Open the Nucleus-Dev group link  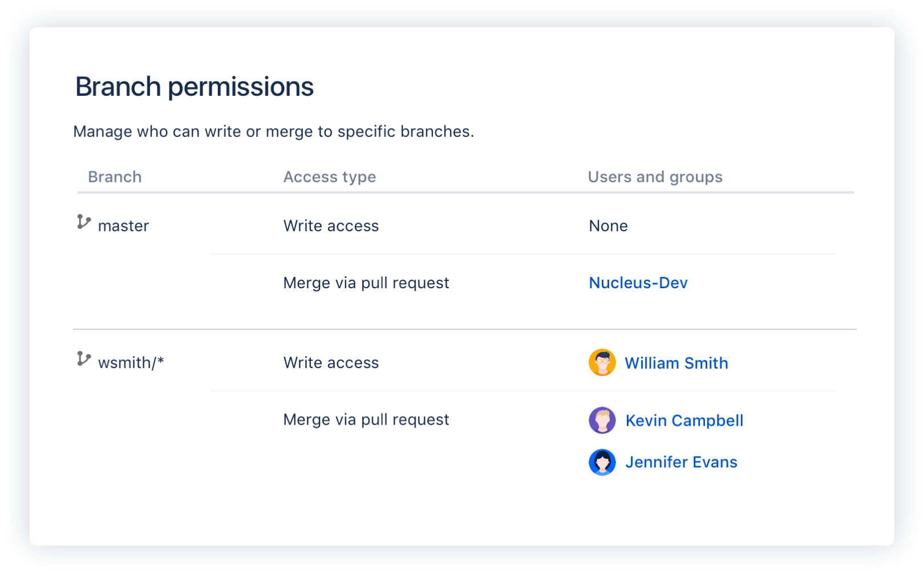pyautogui.click(x=638, y=283)
